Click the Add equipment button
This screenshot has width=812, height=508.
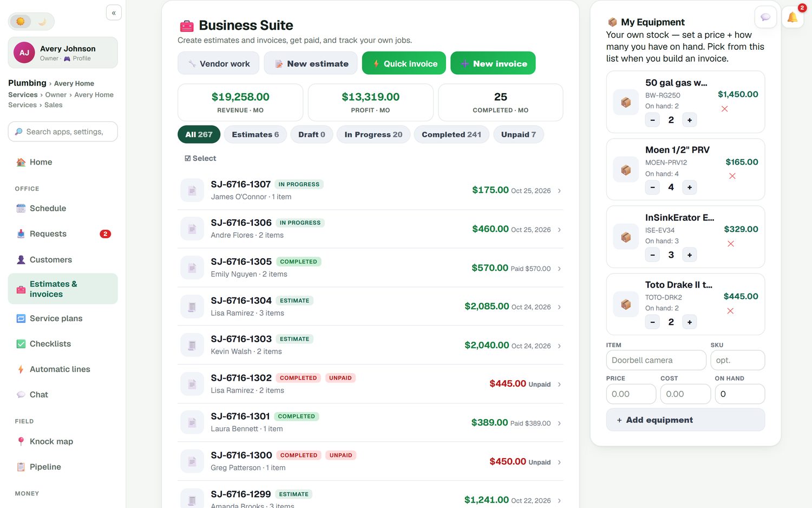(x=685, y=420)
